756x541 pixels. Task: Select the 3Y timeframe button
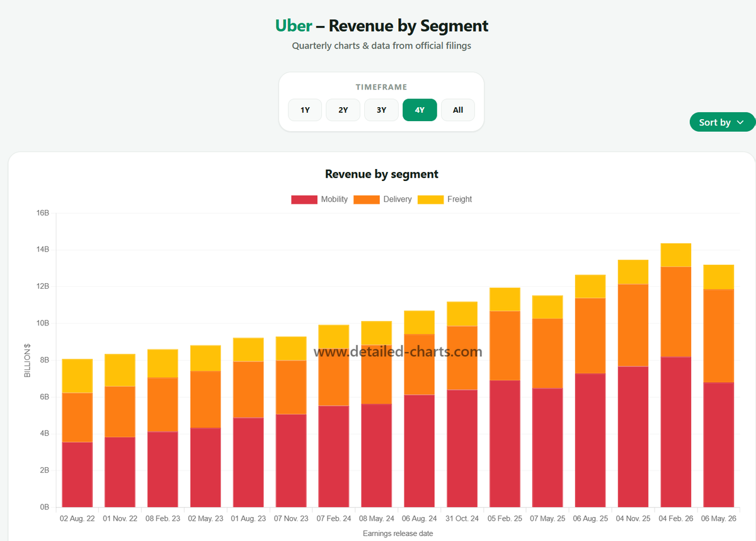pos(381,110)
